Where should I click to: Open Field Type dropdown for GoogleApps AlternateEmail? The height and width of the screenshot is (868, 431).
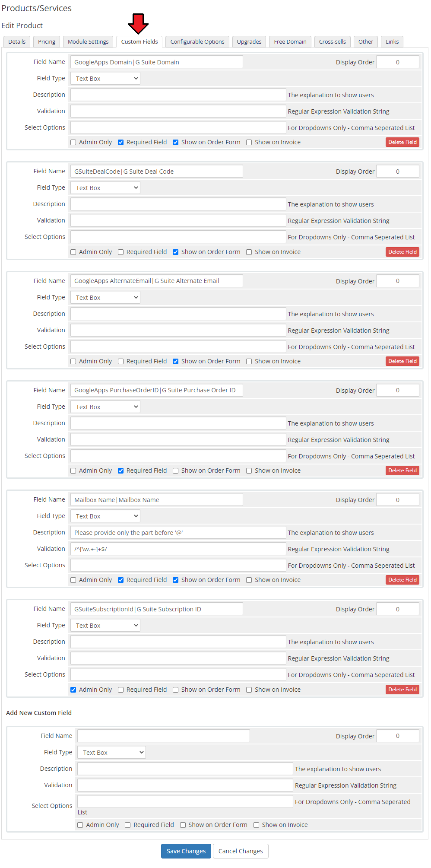tap(105, 297)
